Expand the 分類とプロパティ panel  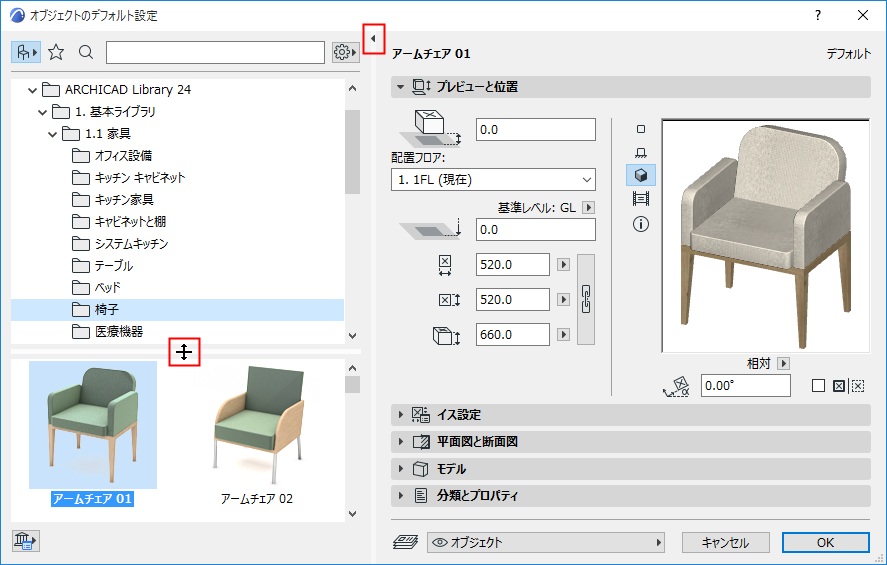401,495
